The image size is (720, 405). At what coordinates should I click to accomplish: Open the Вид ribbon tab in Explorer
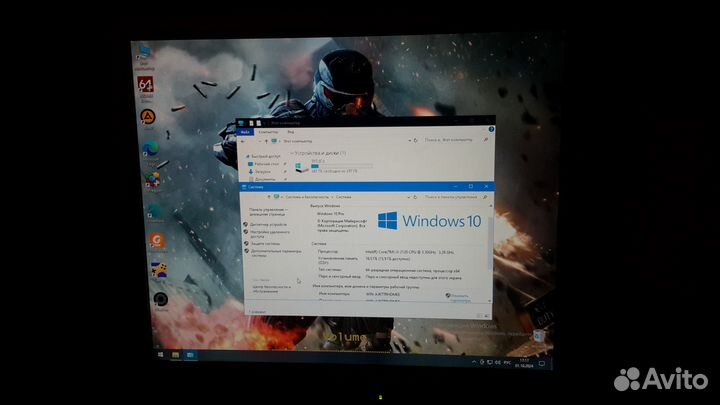[x=291, y=132]
